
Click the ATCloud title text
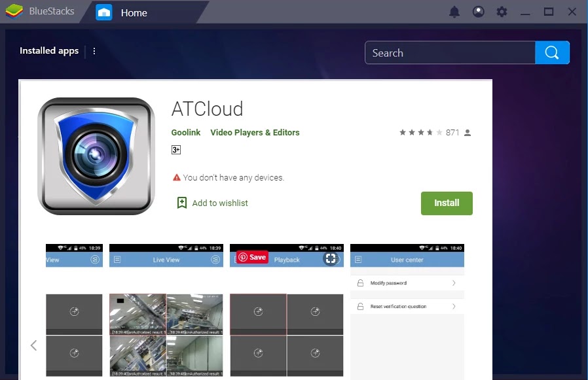coord(207,109)
